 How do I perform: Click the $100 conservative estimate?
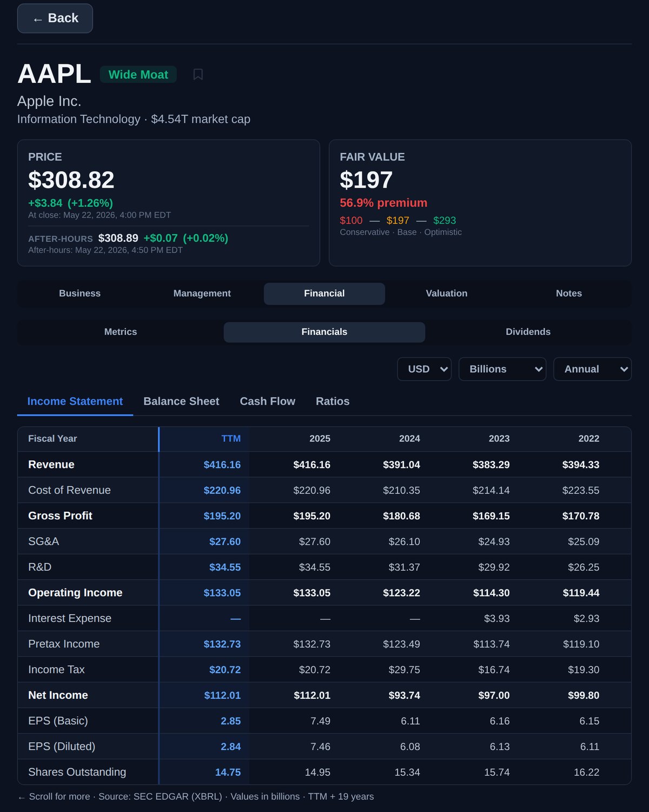coord(351,220)
